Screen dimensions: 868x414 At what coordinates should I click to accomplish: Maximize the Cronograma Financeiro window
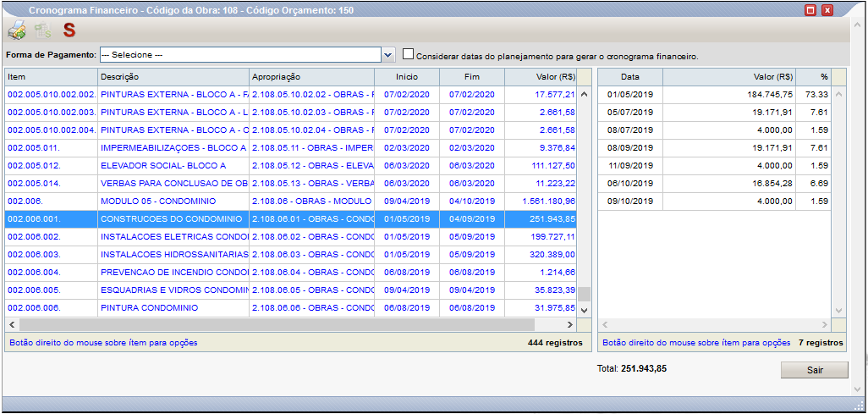click(x=810, y=10)
